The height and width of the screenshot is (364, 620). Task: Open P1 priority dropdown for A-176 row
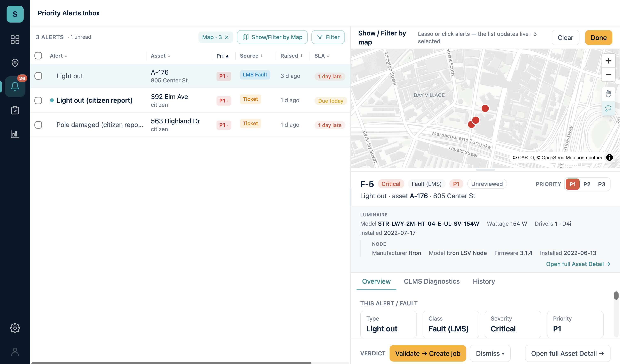click(x=223, y=76)
